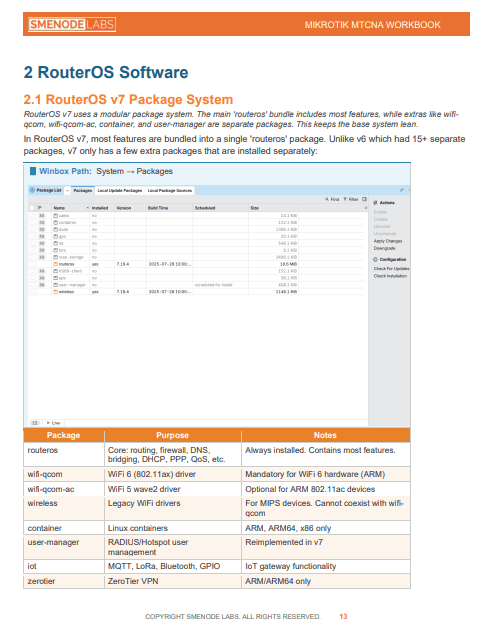Click the 'Linux containers' table cell
Image resolution: width=494 pixels, height=644 pixels.
(x=173, y=528)
